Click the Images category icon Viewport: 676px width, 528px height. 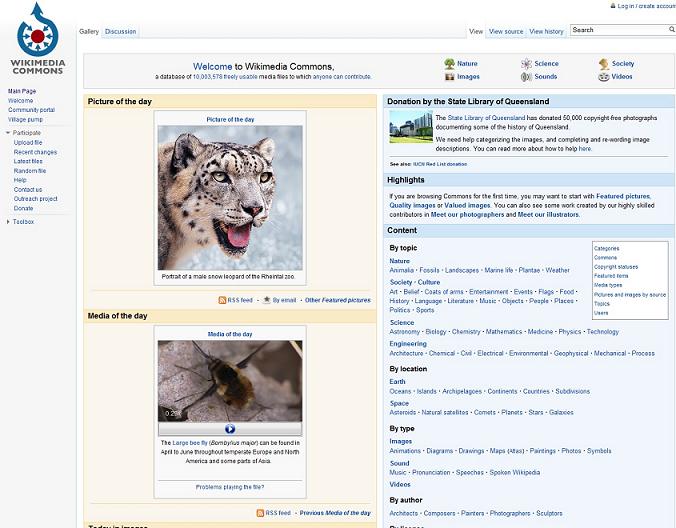(449, 77)
